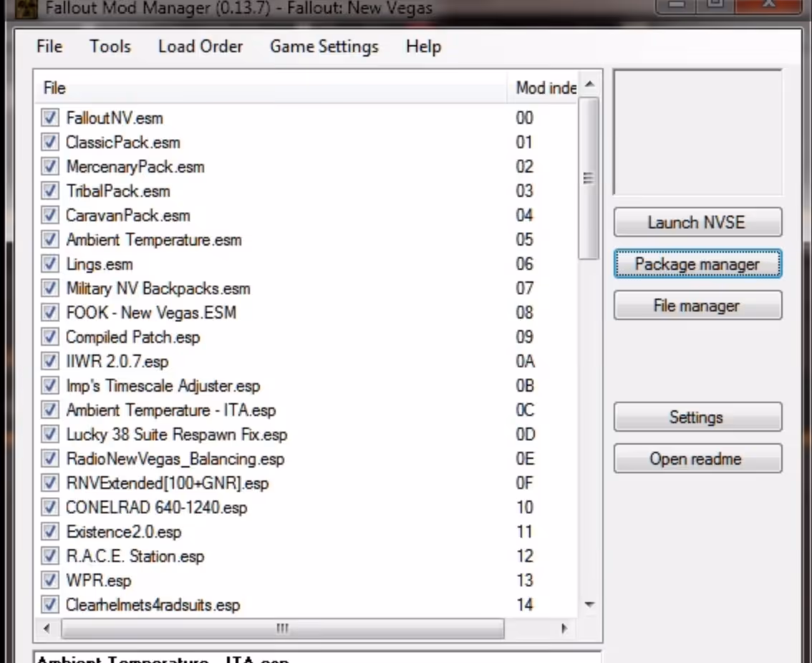This screenshot has width=812, height=663.
Task: Select the MercenaryPack.esm row text
Action: [135, 167]
